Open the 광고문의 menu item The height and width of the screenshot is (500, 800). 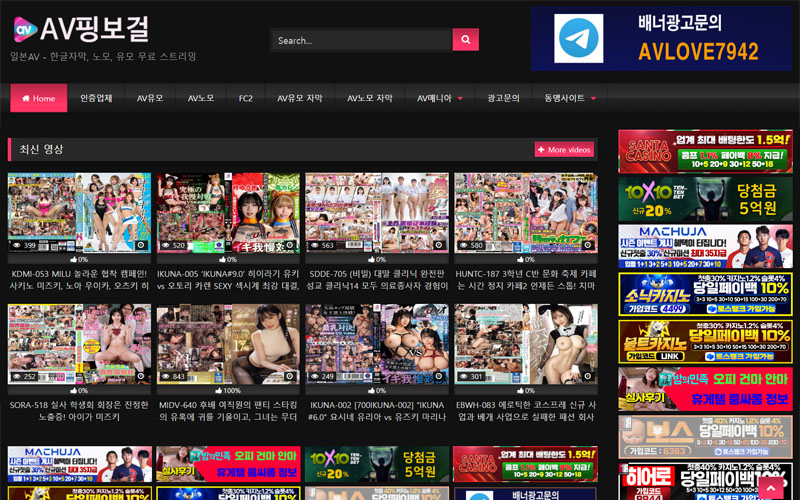tap(503, 98)
